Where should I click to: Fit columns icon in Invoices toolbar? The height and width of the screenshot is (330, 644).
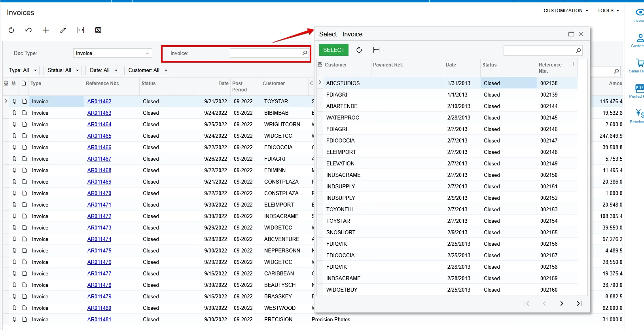pyautogui.click(x=81, y=30)
